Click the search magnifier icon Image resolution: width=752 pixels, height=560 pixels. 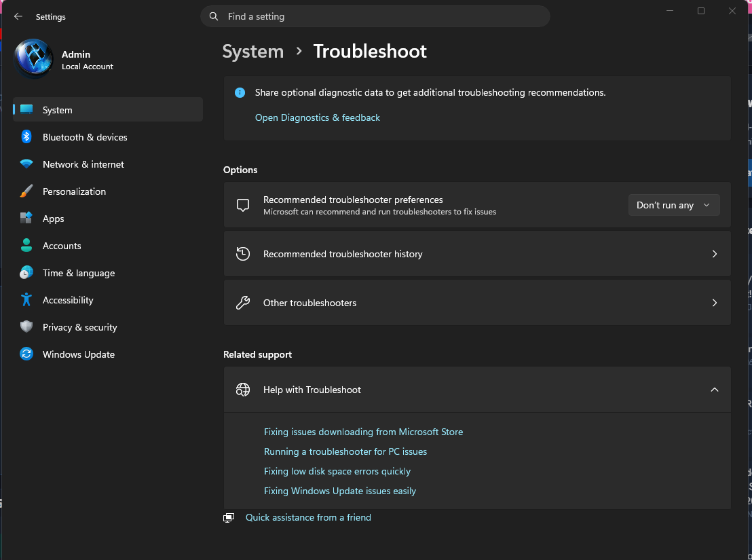tap(214, 16)
